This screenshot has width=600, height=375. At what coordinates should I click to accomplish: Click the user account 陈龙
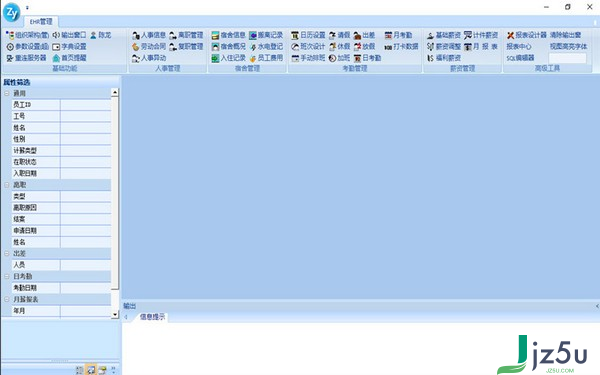tap(101, 35)
